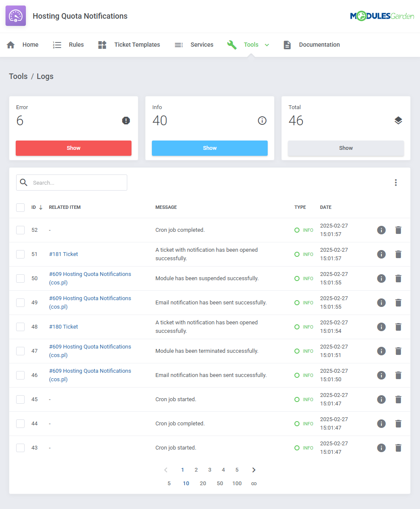420x509 pixels.
Task: Show 100 entries per page
Action: (237, 484)
